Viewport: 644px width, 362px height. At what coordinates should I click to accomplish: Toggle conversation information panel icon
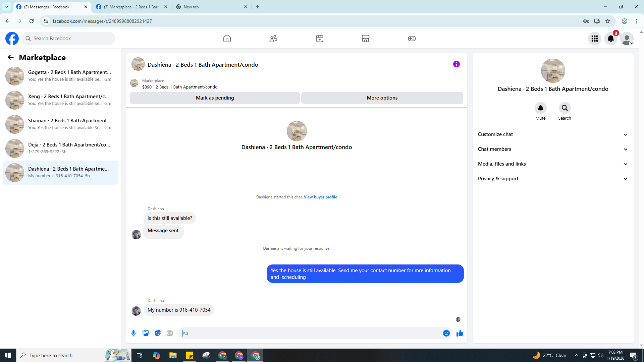click(x=456, y=64)
